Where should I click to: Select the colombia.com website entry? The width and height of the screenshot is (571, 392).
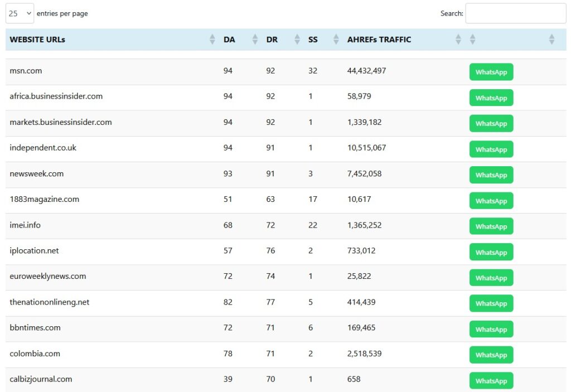coord(35,354)
